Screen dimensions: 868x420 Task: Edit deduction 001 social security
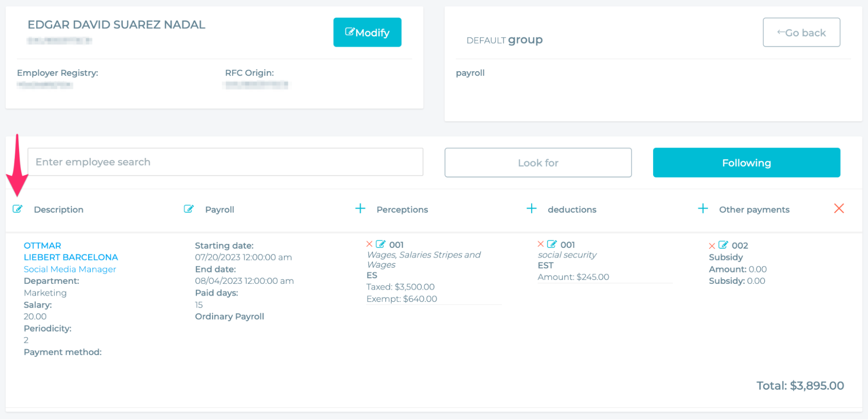[x=551, y=244]
